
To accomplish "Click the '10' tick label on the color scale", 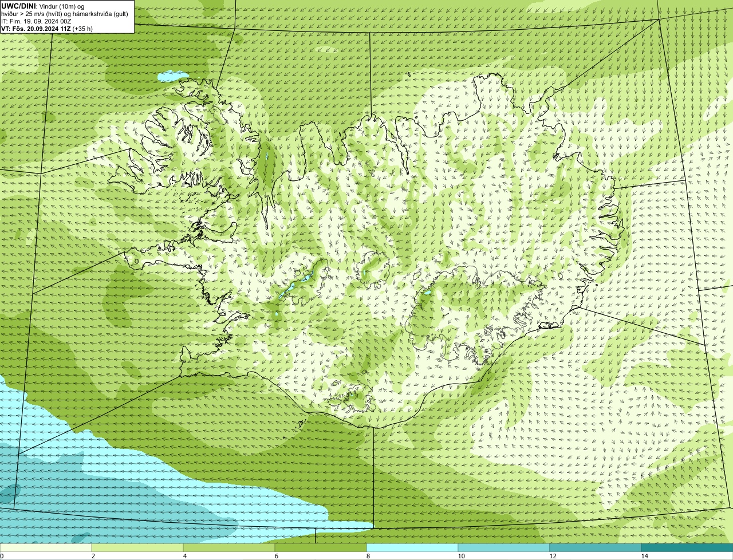I will tap(461, 556).
